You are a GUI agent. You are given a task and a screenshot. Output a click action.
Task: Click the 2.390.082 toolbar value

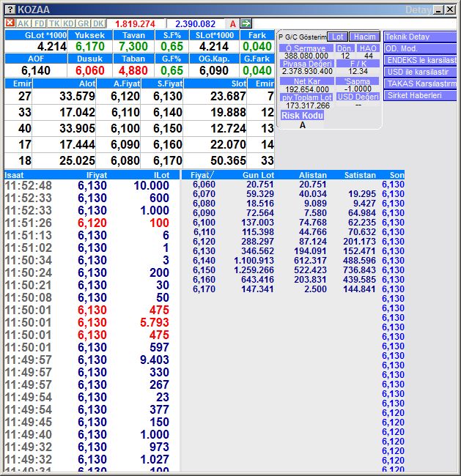point(195,24)
